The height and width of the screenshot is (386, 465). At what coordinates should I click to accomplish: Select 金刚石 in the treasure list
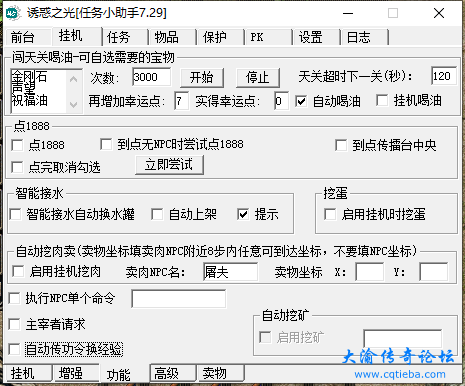(29, 76)
